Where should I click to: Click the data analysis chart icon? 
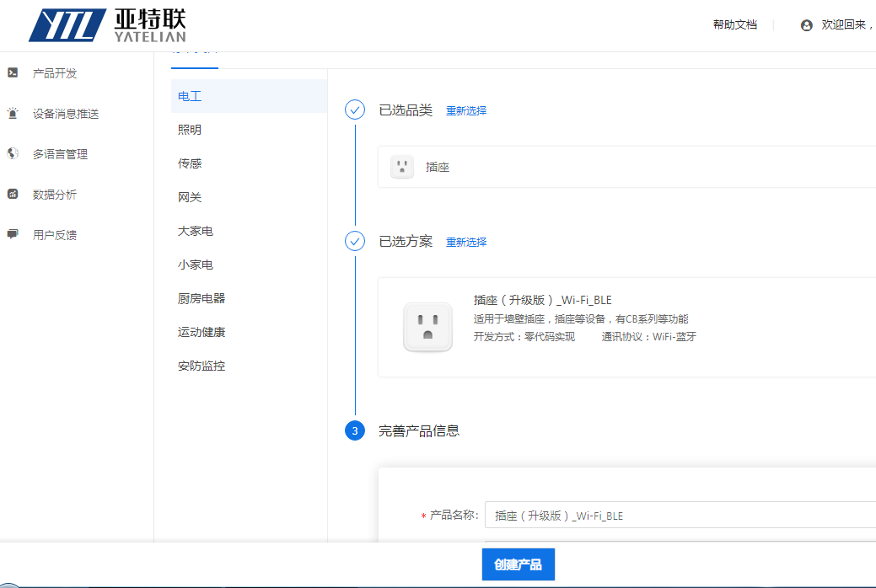13,195
